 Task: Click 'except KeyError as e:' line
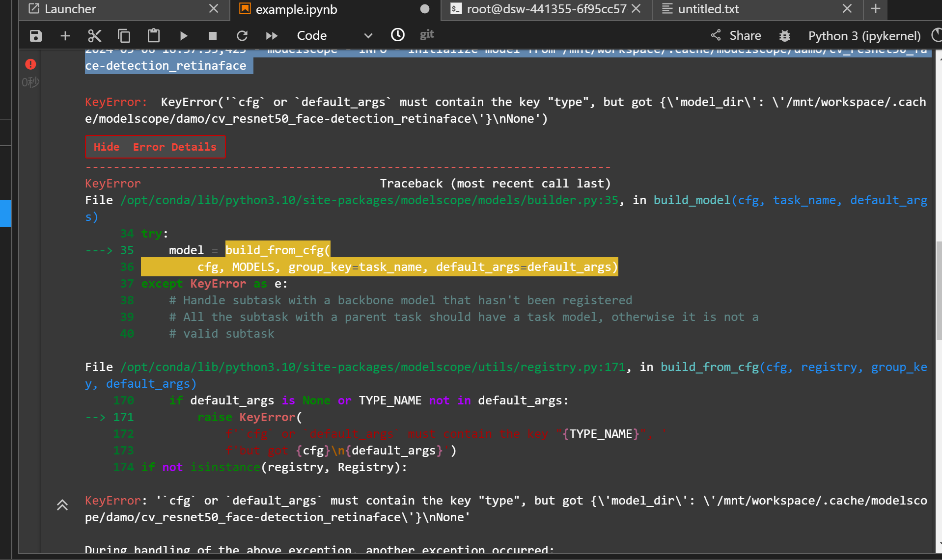(215, 284)
